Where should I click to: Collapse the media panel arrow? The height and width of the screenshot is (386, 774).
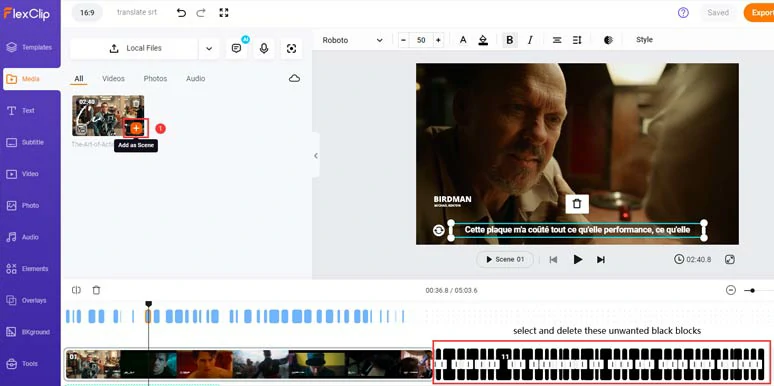[x=316, y=155]
